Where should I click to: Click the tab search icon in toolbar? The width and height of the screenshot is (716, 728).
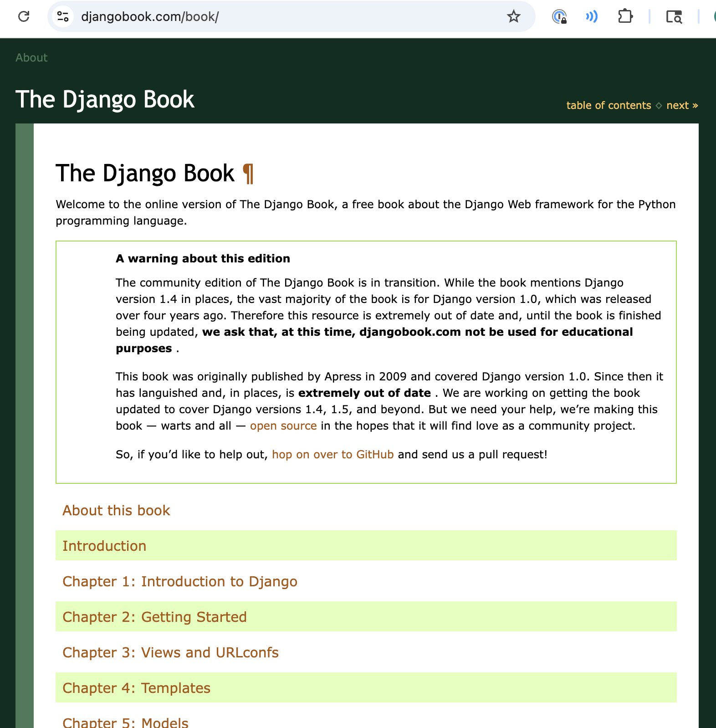(674, 16)
